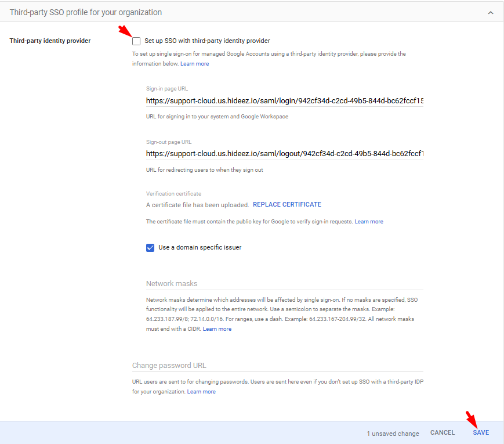
Task: Open Learn more link under SSO setup description
Action: [194, 64]
